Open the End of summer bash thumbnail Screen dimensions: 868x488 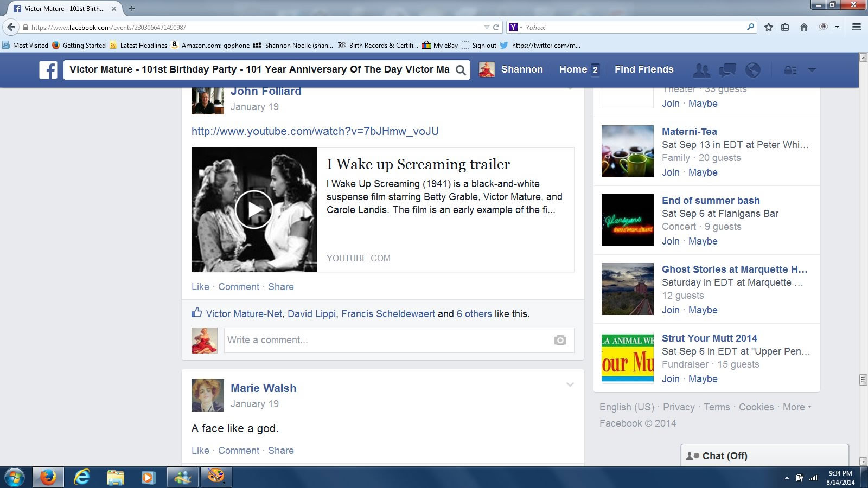coord(628,220)
